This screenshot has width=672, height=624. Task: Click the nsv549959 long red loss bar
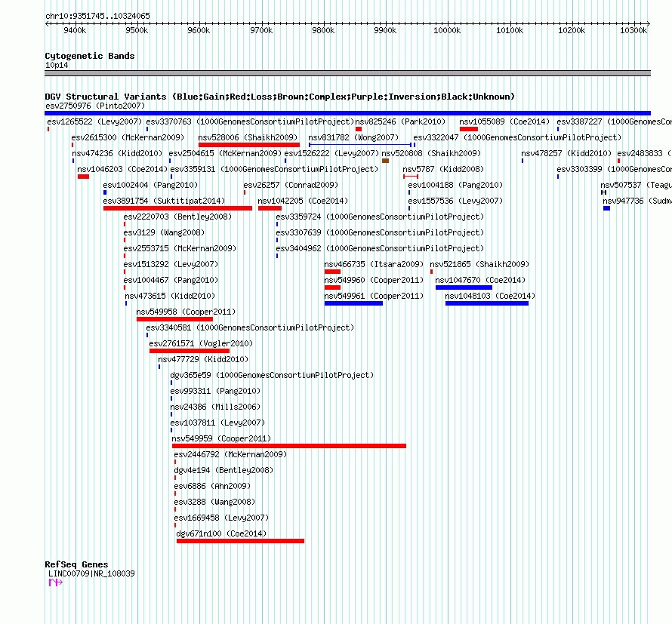[289, 446]
